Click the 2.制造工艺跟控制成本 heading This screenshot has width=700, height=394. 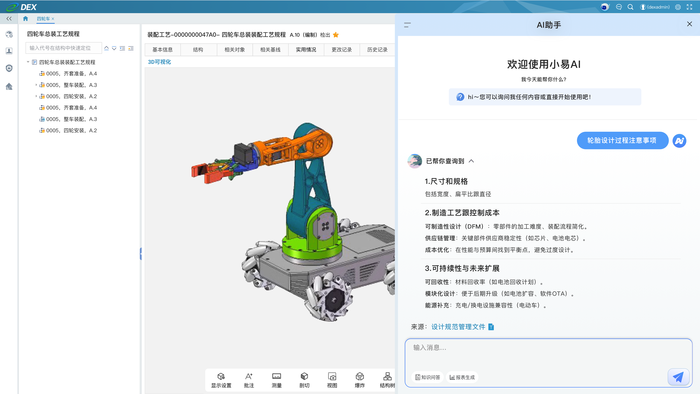(x=462, y=213)
